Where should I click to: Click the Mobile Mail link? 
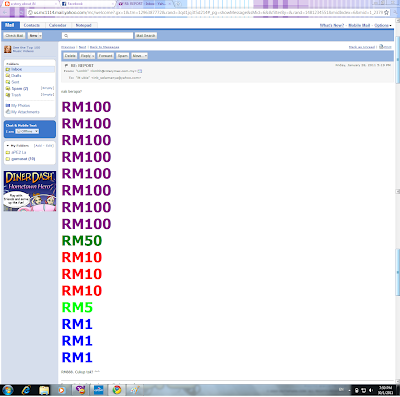point(359,25)
